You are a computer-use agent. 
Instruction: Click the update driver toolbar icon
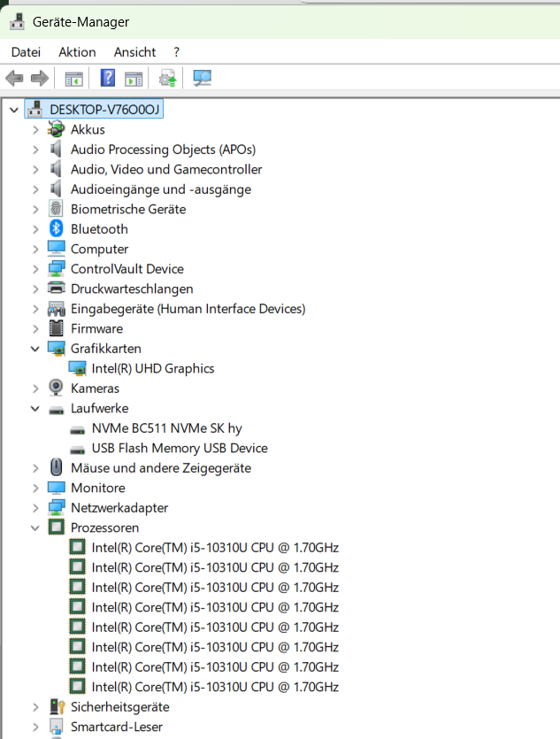(168, 78)
